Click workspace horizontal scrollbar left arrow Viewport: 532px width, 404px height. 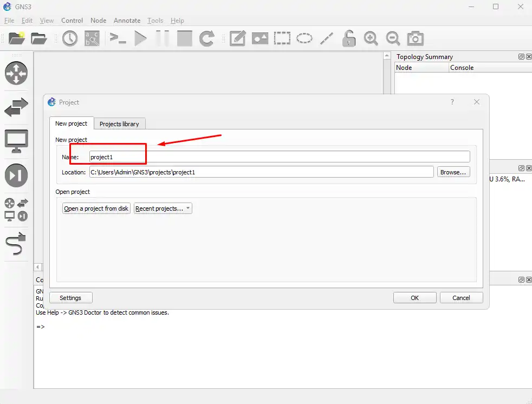pos(38,268)
